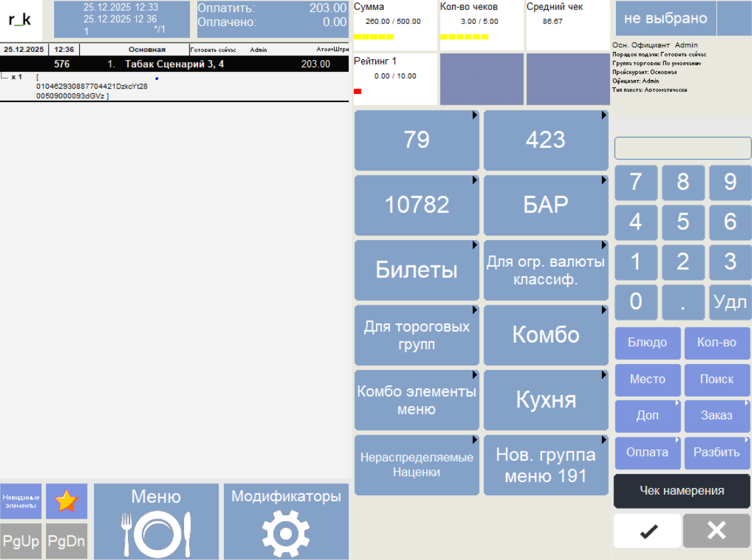Expand the tree node beside x 1

(5, 77)
